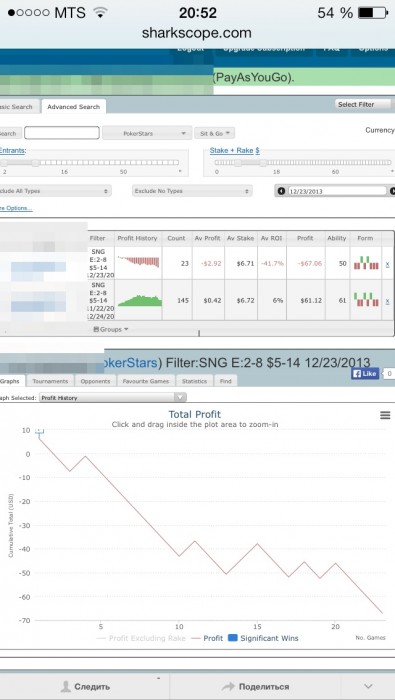
Task: Tap the battery indicator in status bar
Action: [373, 13]
